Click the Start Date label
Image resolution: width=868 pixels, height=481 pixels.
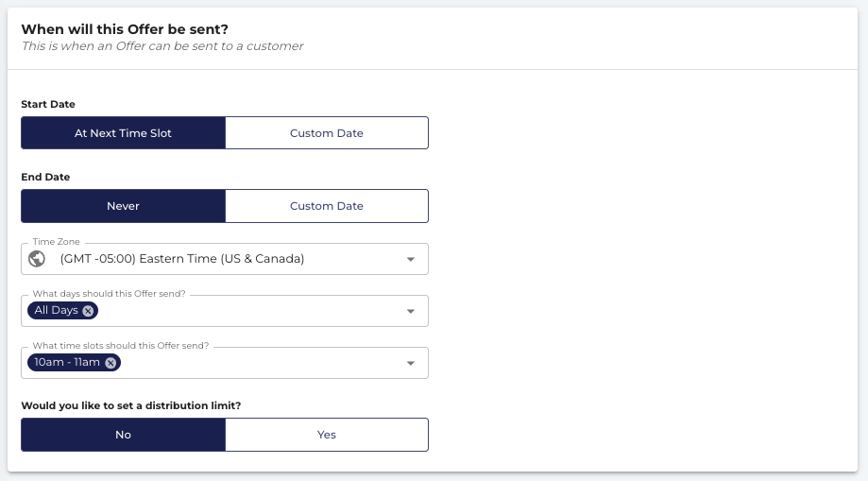(x=48, y=104)
